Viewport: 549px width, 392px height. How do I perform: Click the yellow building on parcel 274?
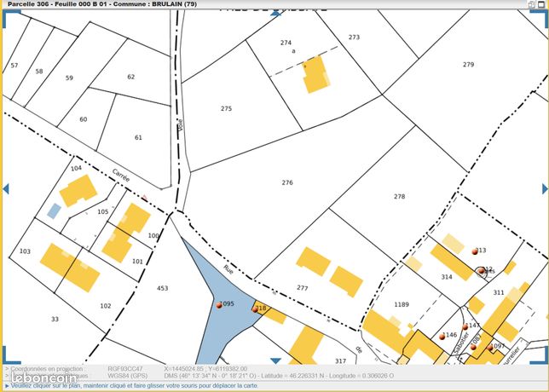tap(315, 74)
